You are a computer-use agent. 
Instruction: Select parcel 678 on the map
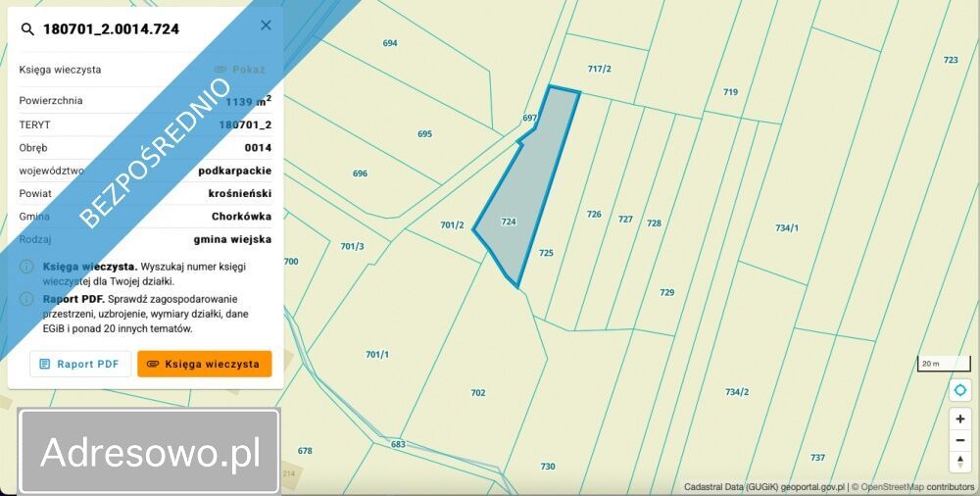305,451
